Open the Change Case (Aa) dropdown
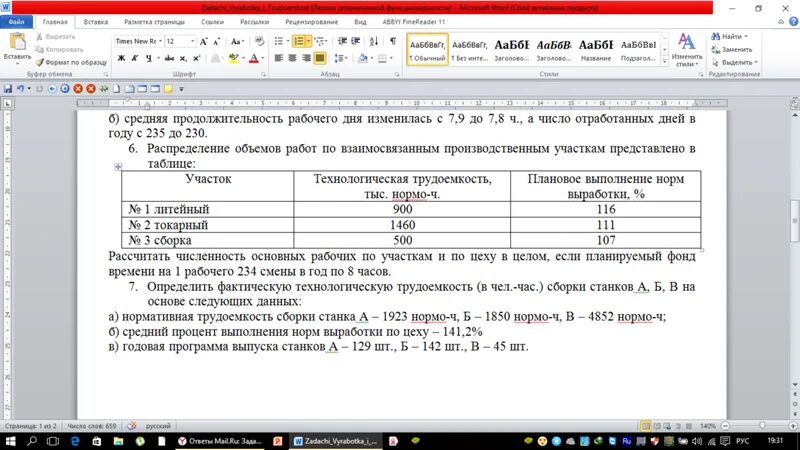Viewport: 800px width, 450px height. coord(237,42)
